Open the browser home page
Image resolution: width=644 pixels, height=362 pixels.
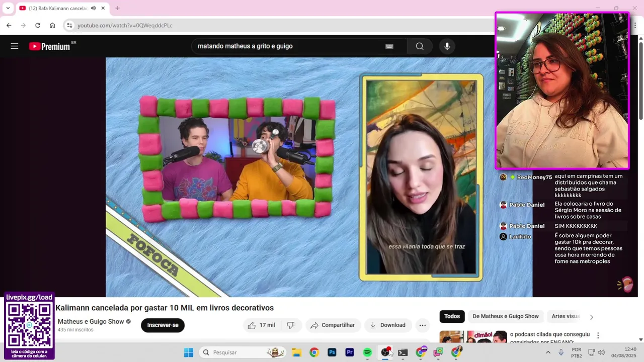(52, 25)
